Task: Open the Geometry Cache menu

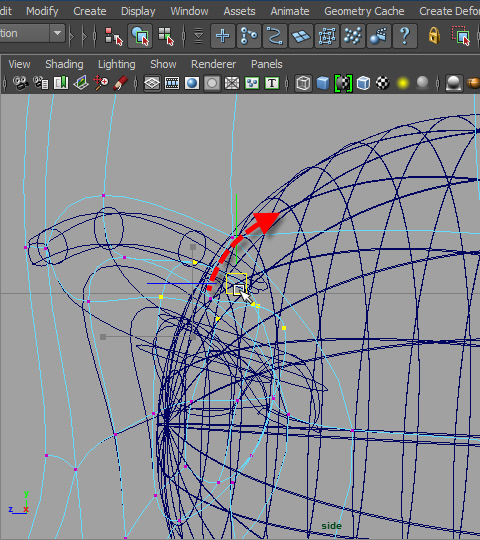Action: point(364,11)
